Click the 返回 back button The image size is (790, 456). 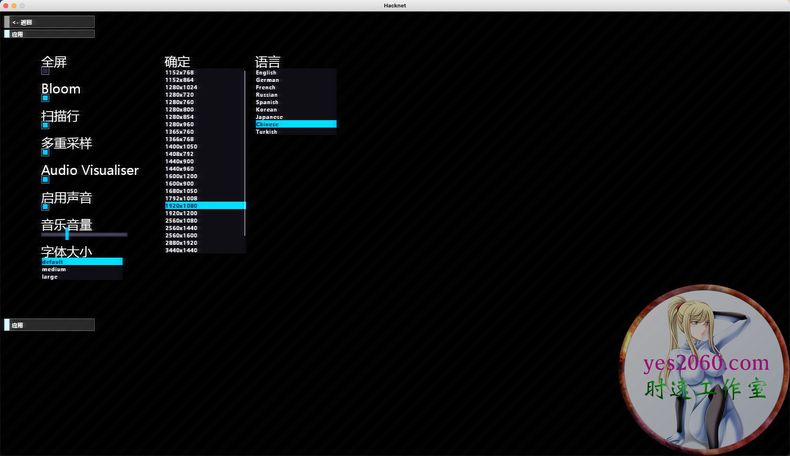click(x=50, y=21)
